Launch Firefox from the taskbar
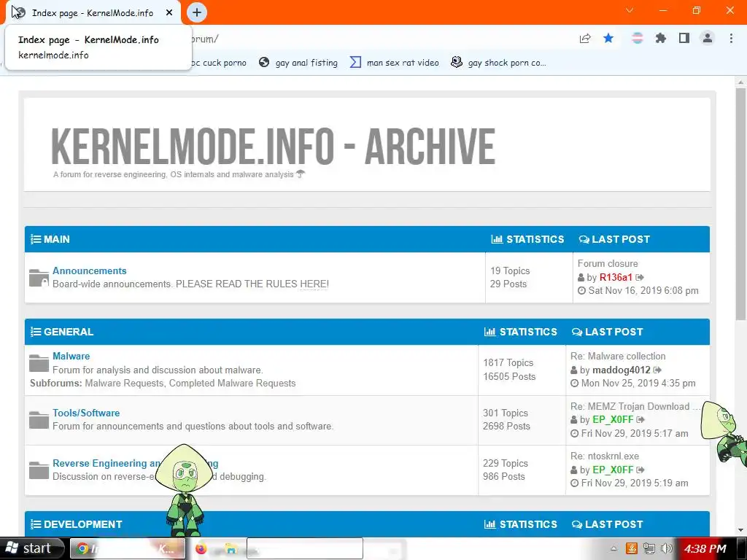This screenshot has height=560, width=747. pos(201,548)
